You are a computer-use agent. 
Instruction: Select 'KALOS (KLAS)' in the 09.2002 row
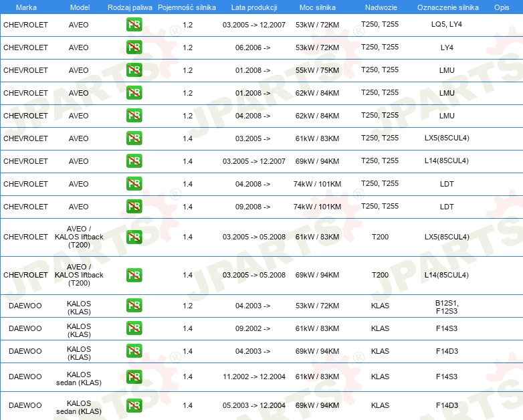click(x=79, y=330)
